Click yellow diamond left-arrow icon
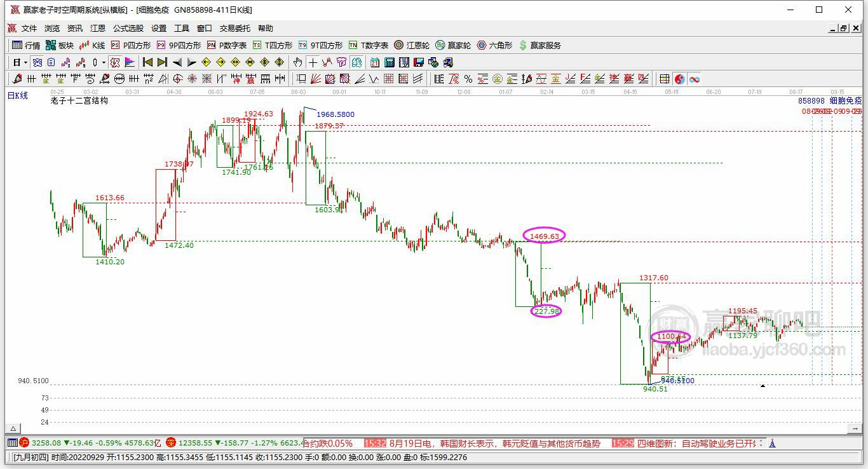 click(x=206, y=62)
